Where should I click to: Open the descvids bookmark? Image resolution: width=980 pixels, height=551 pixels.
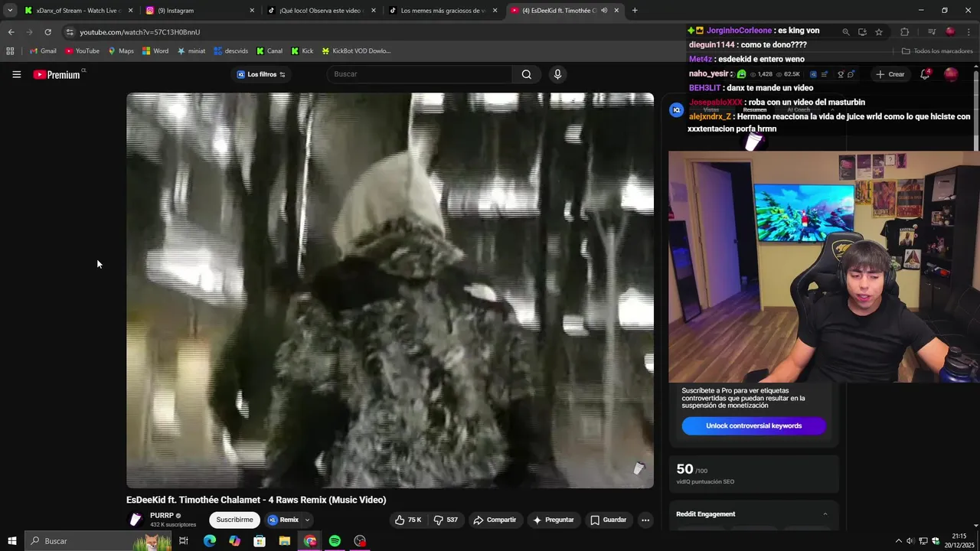(231, 51)
